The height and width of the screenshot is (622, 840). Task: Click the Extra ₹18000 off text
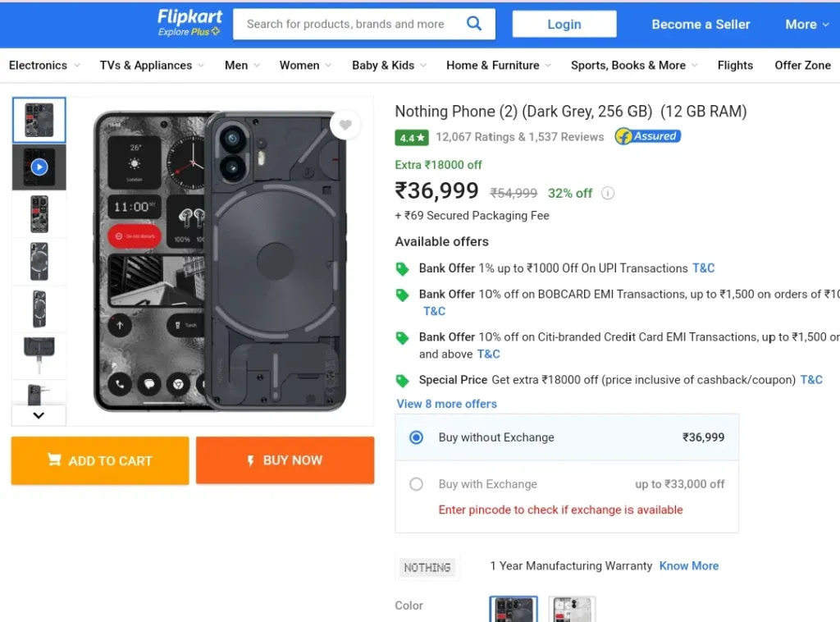coord(438,165)
